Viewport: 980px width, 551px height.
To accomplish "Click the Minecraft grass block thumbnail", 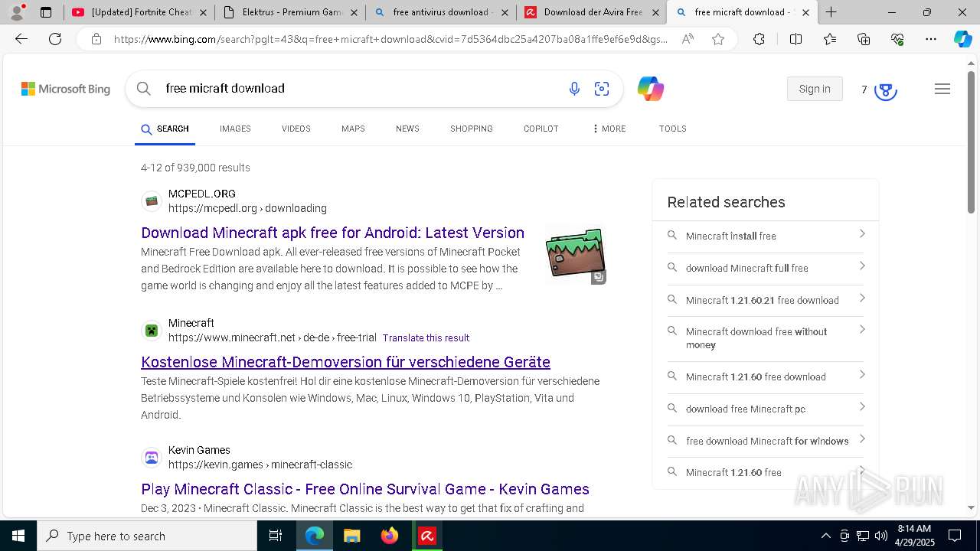I will click(x=576, y=255).
